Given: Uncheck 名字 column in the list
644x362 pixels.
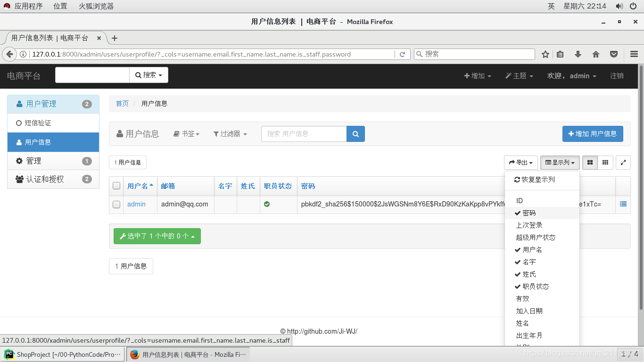Looking at the screenshot, I should click(542, 262).
